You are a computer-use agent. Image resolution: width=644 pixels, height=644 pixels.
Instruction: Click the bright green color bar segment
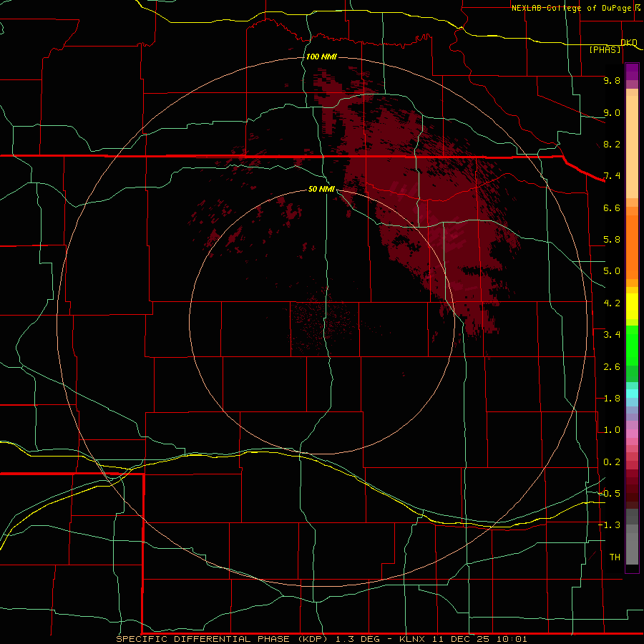632,345
